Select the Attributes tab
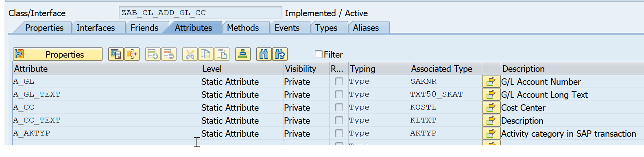Image resolution: width=644 pixels, height=157 pixels. click(x=193, y=28)
